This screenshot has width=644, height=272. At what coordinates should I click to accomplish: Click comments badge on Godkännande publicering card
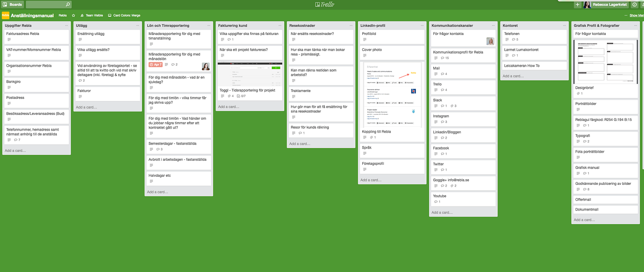pyautogui.click(x=586, y=189)
